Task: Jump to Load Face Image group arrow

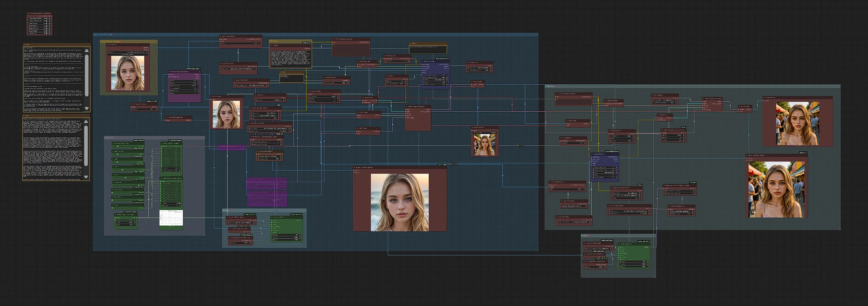Action: 49,21
